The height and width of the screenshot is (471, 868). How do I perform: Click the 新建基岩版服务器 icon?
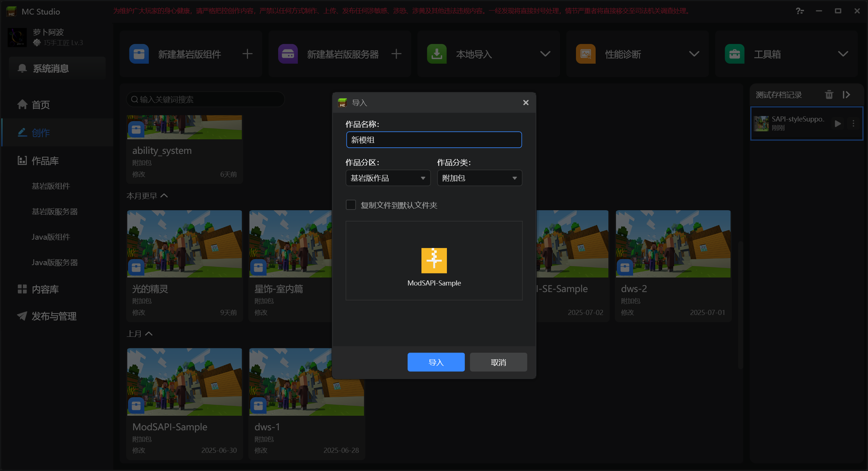[288, 53]
